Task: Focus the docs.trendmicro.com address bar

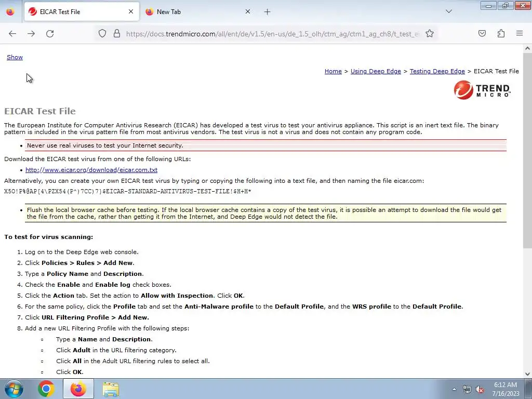Action: (272, 34)
